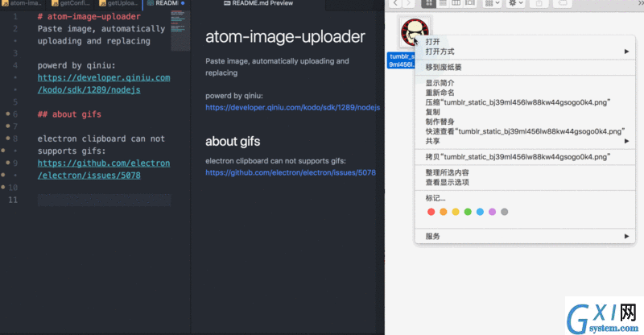Expand the 共享 submenu
Image resolution: width=644 pixels, height=335 pixels.
pos(526,141)
